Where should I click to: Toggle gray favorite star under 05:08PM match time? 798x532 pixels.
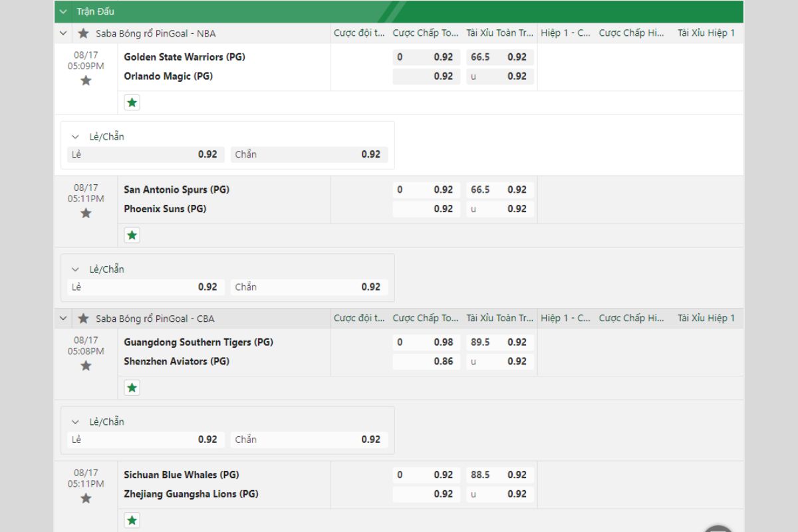coord(86,365)
